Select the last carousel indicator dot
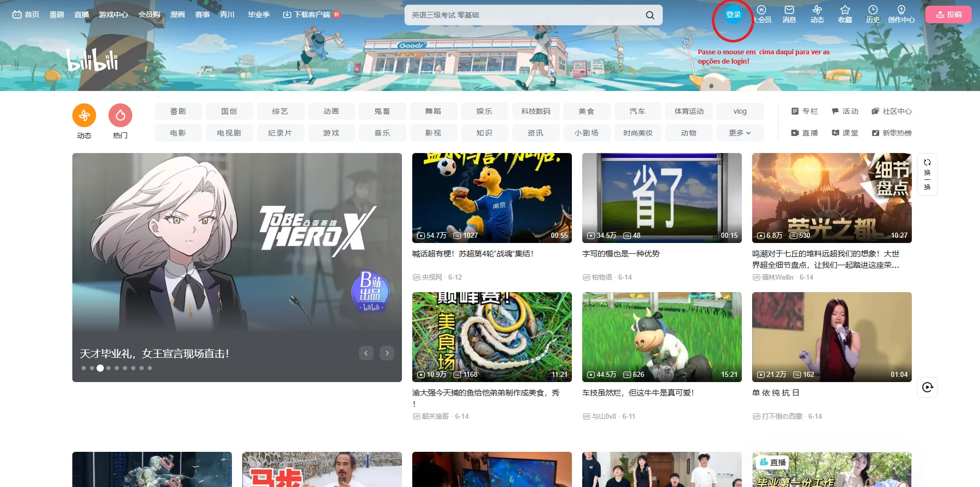Image resolution: width=980 pixels, height=487 pixels. [150, 368]
